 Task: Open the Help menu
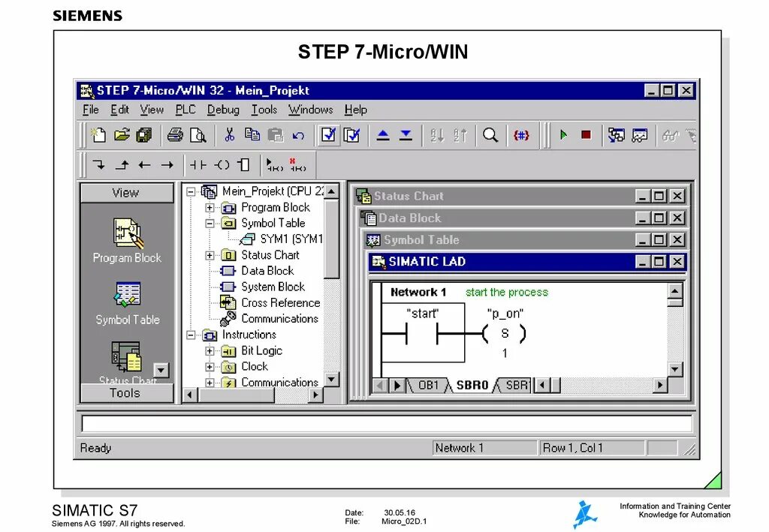[x=355, y=110]
